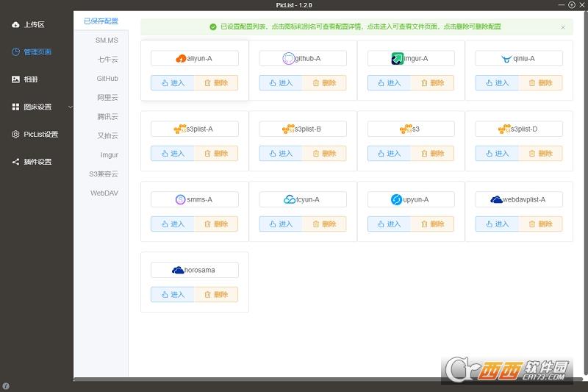Screen dimensions: 588x392
Task: Click the s3plist-A S3 icon
Action: (180, 129)
